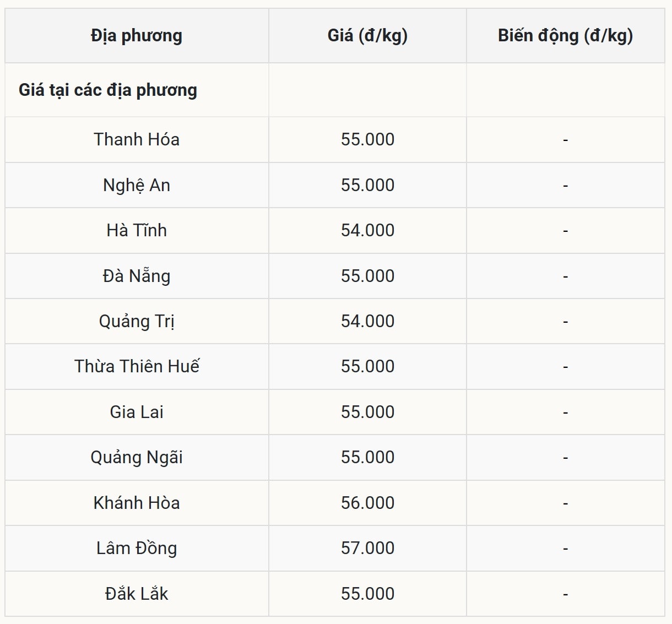Image resolution: width=672 pixels, height=624 pixels.
Task: Click the Gia Lai cell
Action: tap(137, 412)
